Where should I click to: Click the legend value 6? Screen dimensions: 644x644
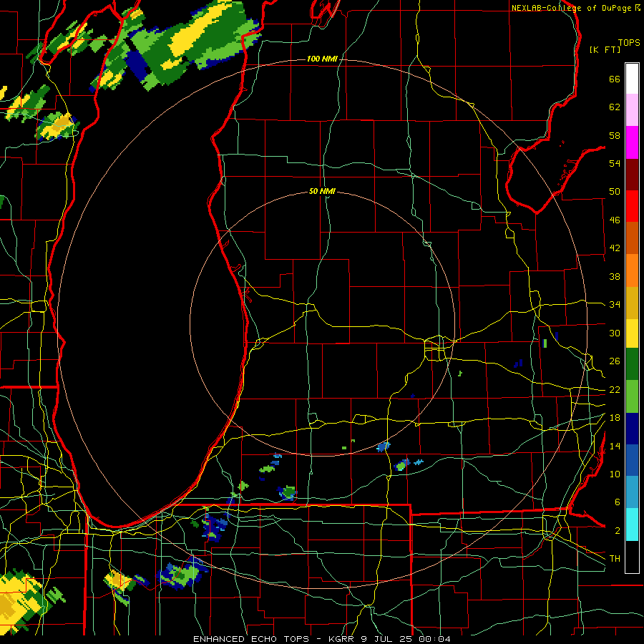point(617,502)
